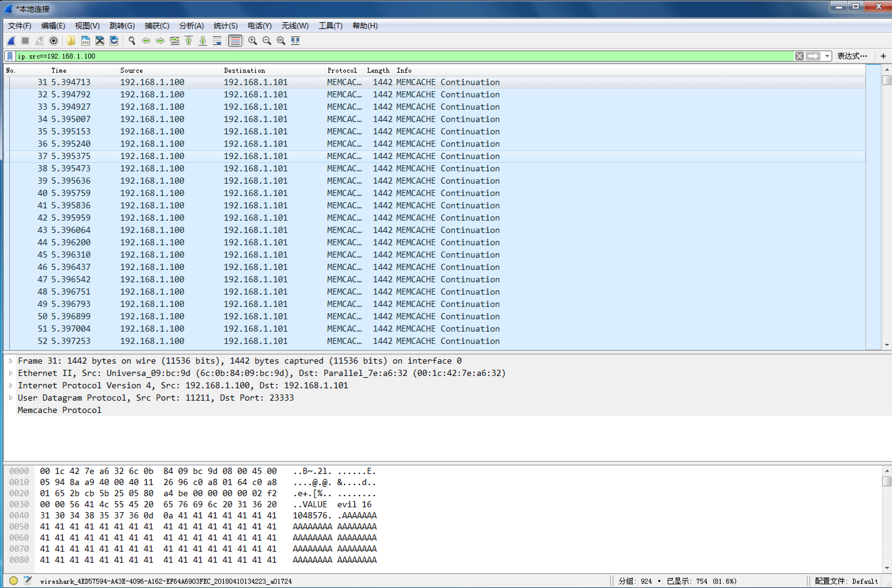Add a filter button with the plus
Image resolution: width=892 pixels, height=588 pixels.
click(883, 56)
